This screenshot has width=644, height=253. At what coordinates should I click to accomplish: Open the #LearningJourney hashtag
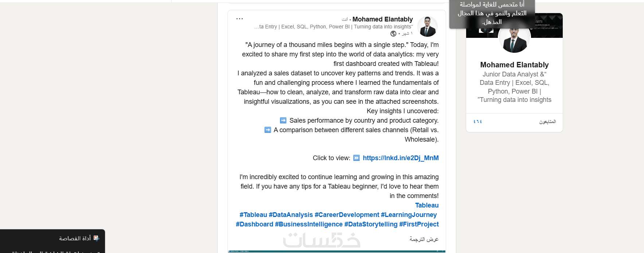click(x=409, y=215)
